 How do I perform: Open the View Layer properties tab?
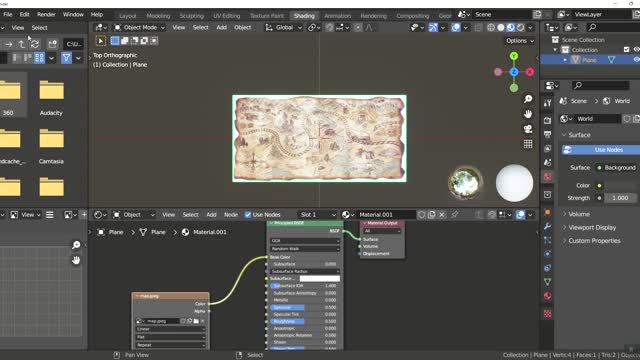[548, 149]
